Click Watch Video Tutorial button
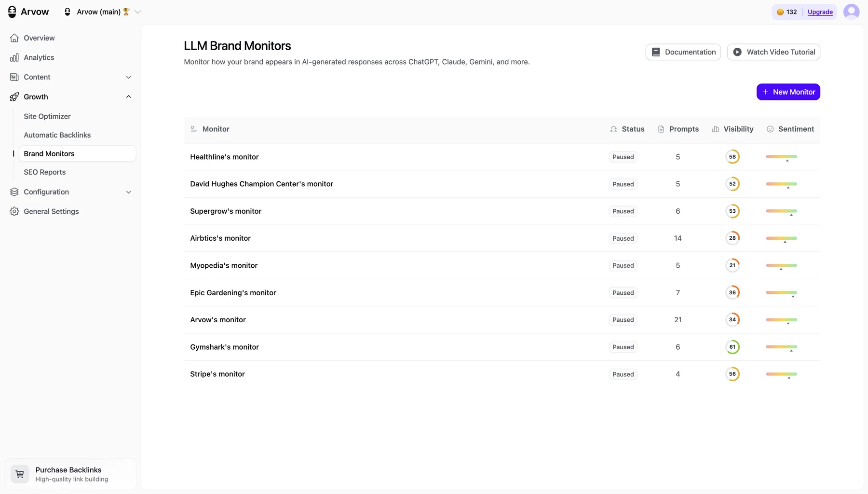The image size is (868, 494). (x=773, y=52)
